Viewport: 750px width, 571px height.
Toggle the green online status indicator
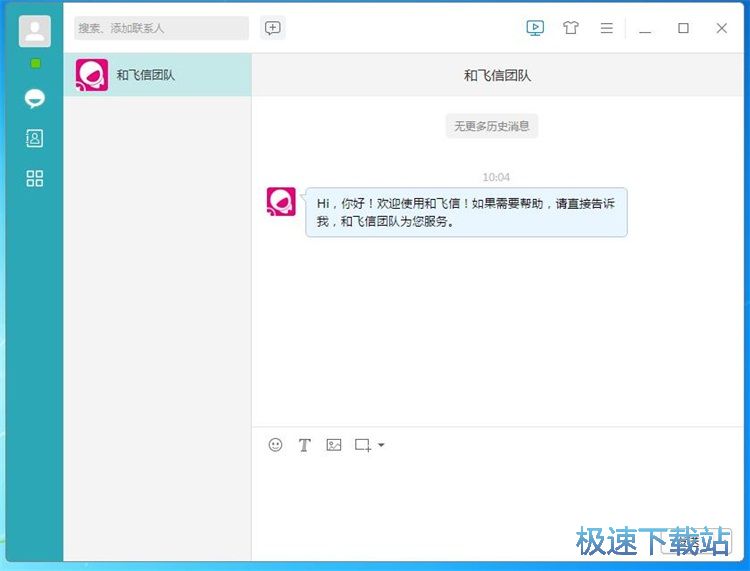35,64
